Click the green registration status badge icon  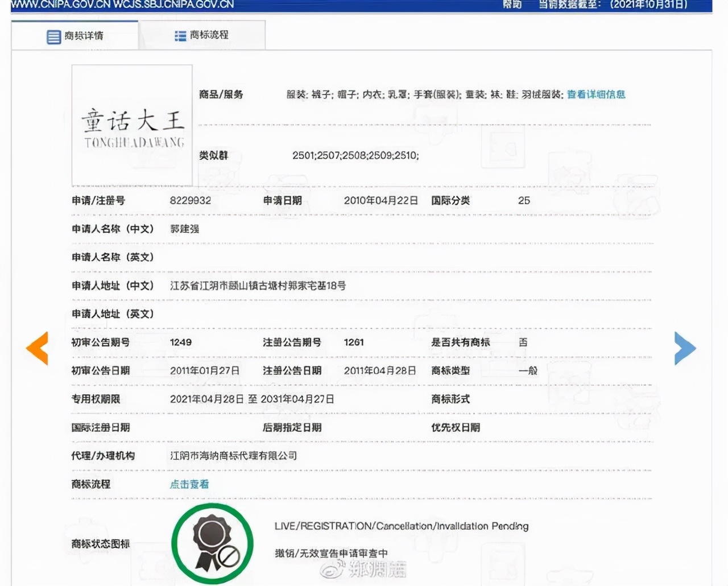[212, 544]
